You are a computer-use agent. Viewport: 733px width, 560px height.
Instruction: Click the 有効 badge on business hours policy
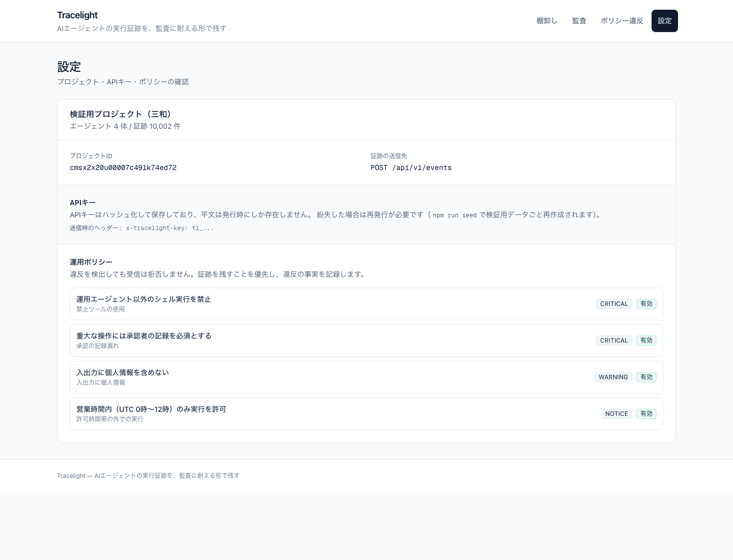click(x=646, y=414)
